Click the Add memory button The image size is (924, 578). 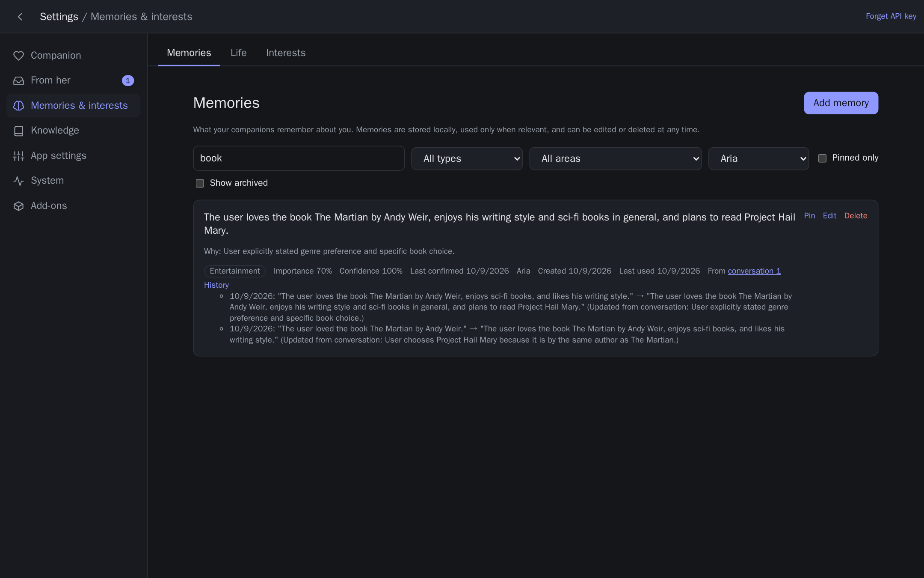[841, 103]
